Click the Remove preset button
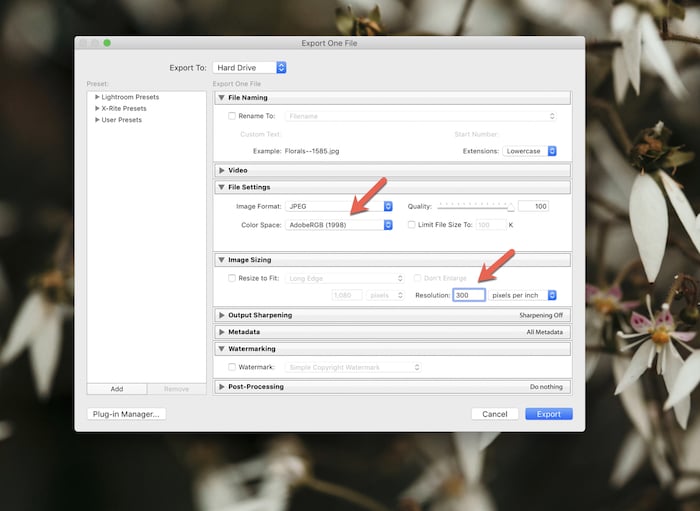Image resolution: width=700 pixels, height=511 pixels. tap(176, 389)
